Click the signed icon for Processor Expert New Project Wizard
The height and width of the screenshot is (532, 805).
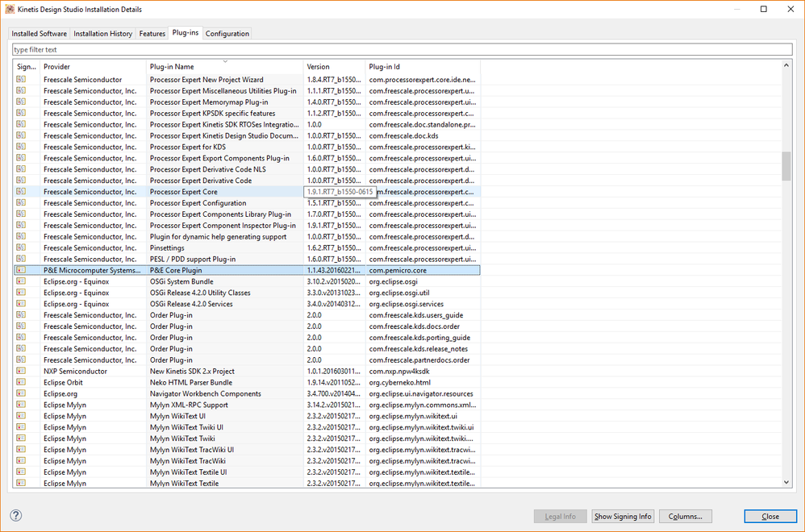[21, 79]
